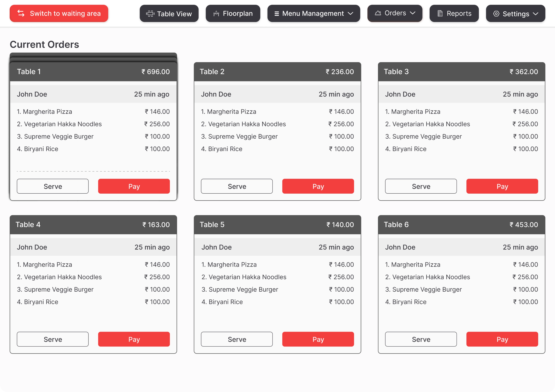Pay the Table 5 bill
This screenshot has width=555, height=392.
coord(318,339)
